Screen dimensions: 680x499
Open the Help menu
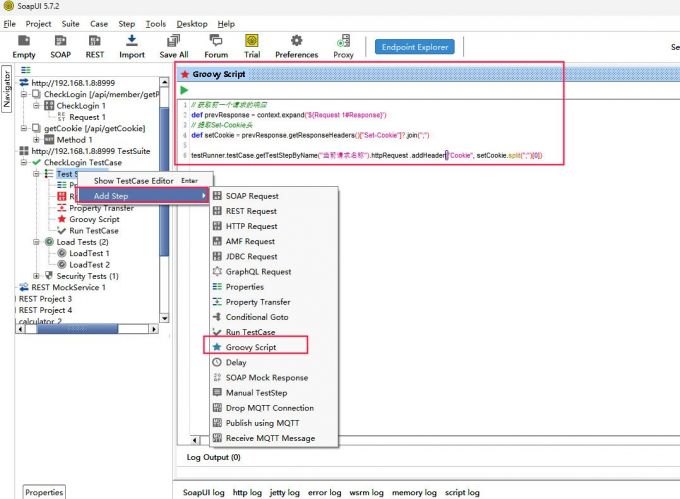coord(226,24)
